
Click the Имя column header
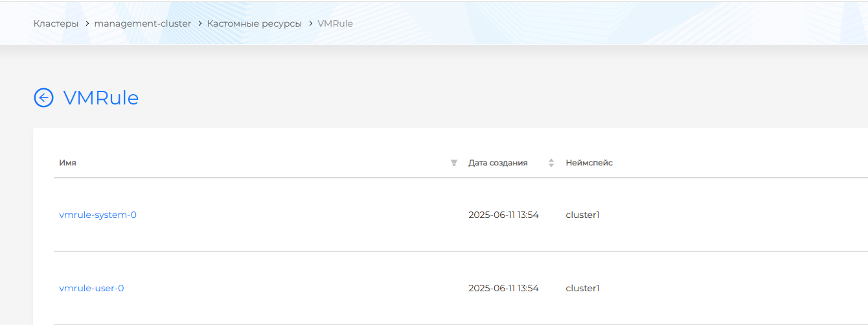68,163
